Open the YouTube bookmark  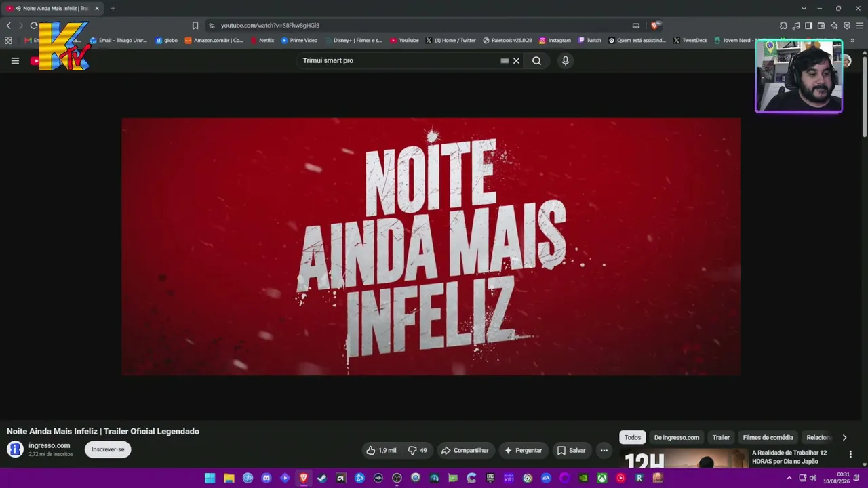[x=404, y=40]
